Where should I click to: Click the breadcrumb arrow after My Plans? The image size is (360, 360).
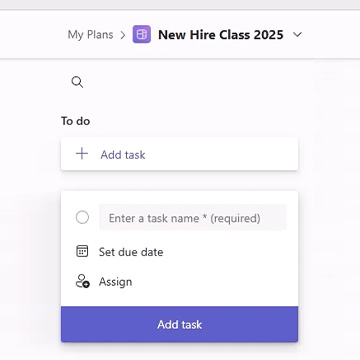pos(123,35)
